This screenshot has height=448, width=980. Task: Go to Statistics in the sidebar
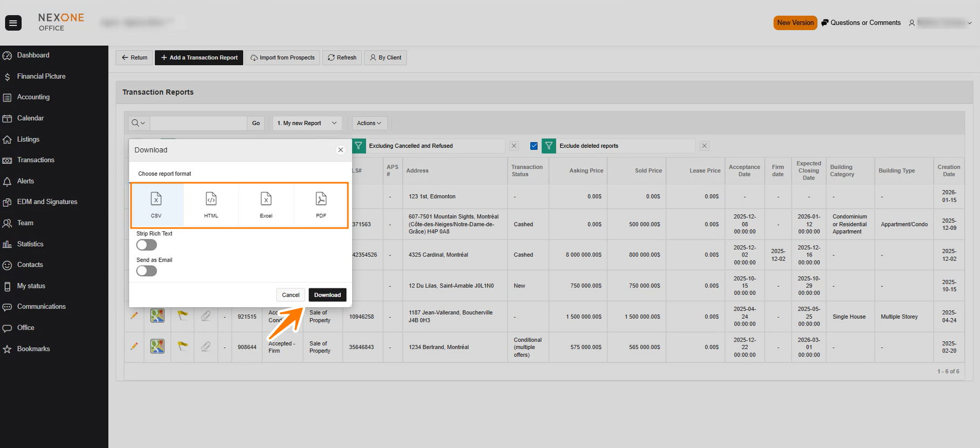(30, 244)
